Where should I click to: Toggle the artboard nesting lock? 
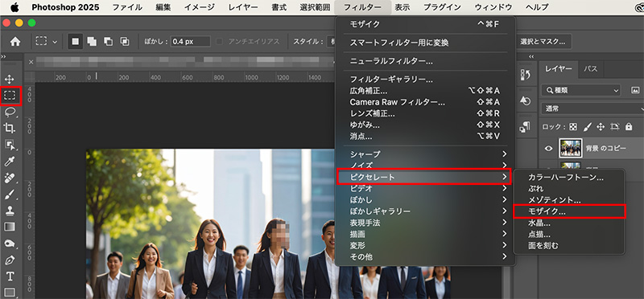tap(615, 127)
